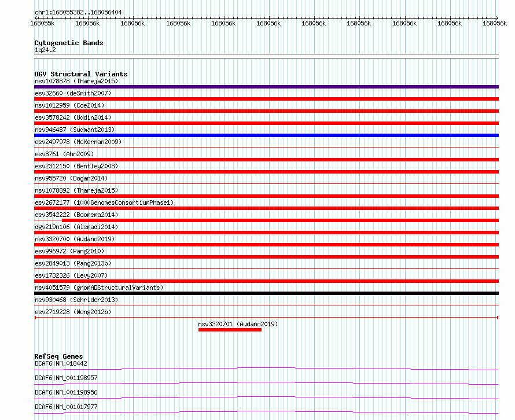Click the chr1:168055382..168056404 coordinate label
The image size is (515, 420).
pos(78,12)
